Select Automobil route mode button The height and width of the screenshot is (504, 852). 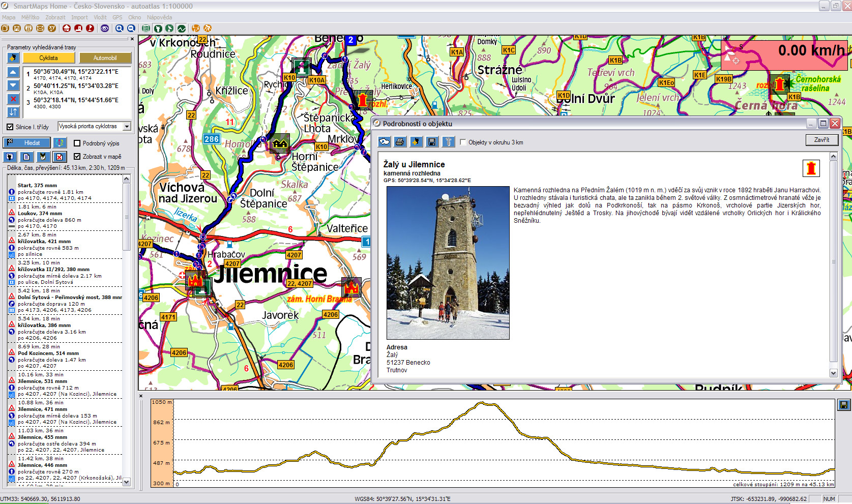105,58
